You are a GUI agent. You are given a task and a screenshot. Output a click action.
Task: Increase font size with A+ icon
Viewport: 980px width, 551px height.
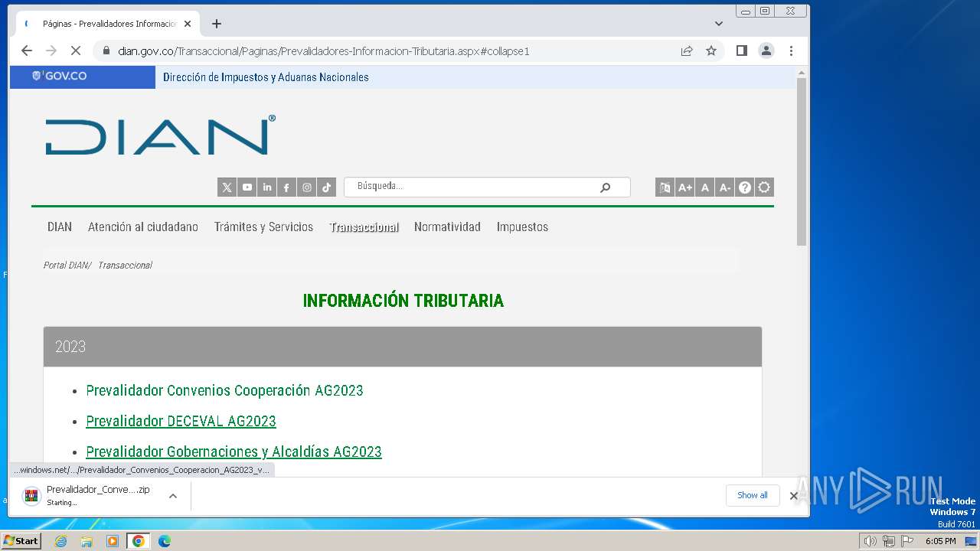[684, 187]
